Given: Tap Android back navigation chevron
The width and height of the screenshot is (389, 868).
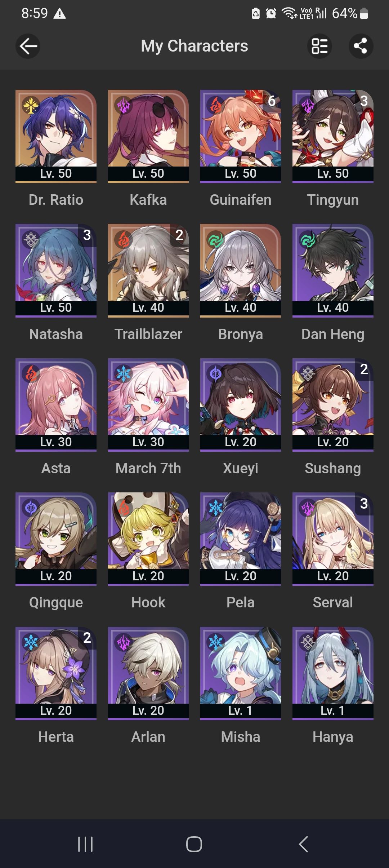Looking at the screenshot, I should (303, 844).
